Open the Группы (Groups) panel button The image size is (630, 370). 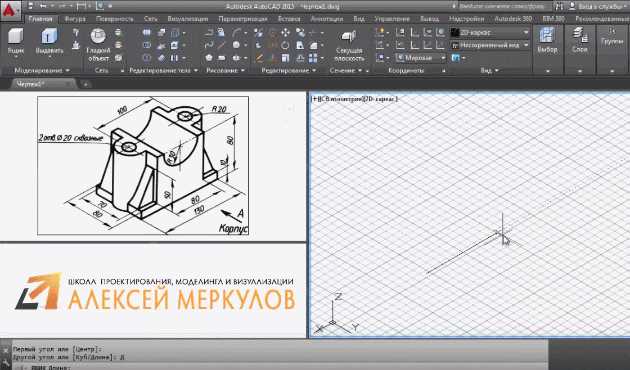pyautogui.click(x=612, y=36)
